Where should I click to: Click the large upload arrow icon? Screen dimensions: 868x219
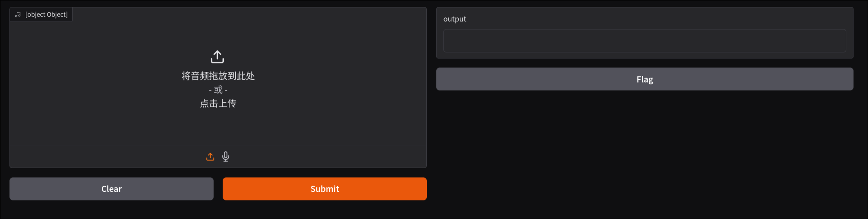(x=218, y=57)
